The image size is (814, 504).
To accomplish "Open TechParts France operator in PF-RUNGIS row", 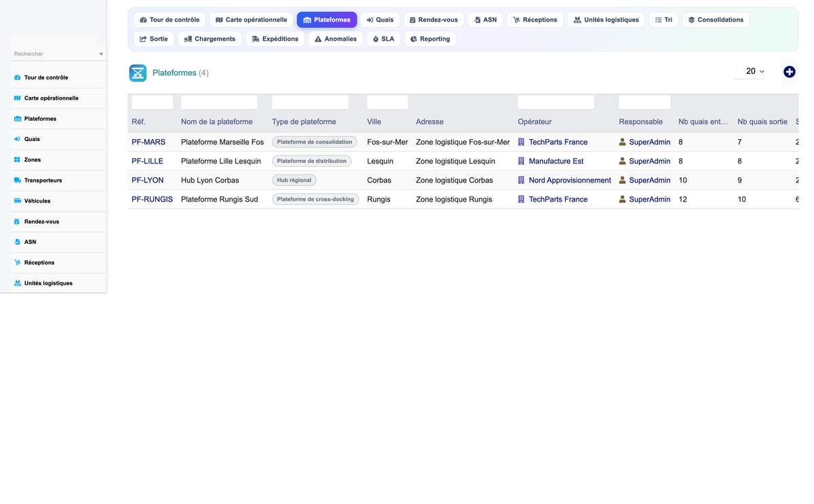I will pos(558,199).
